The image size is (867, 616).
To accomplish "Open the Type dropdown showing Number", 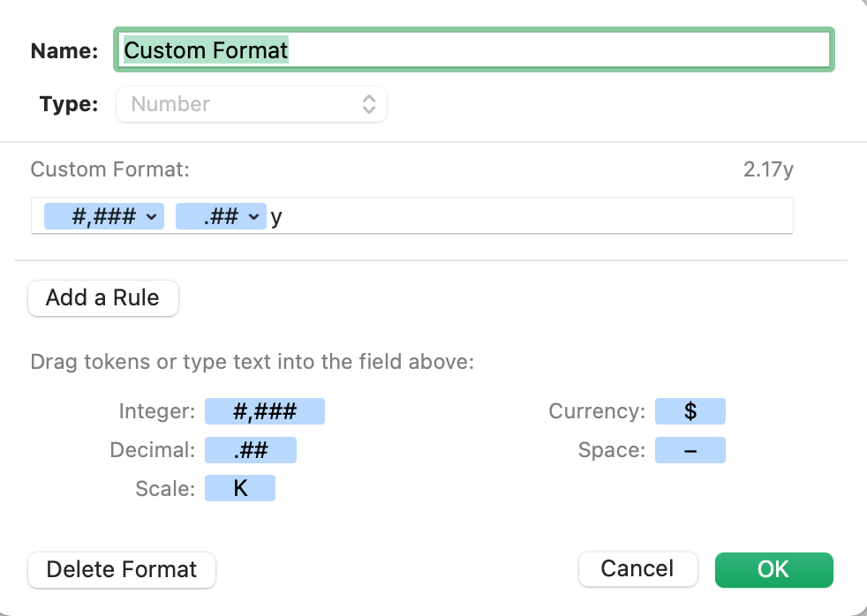I will click(x=252, y=104).
